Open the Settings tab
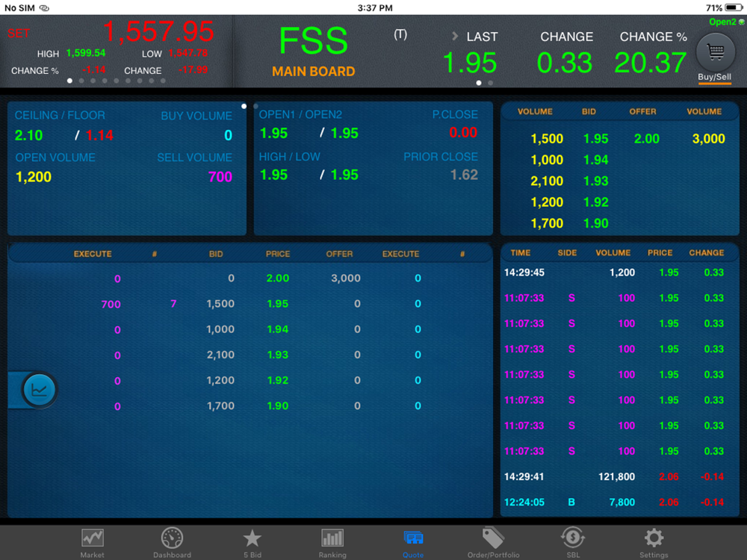 pos(654,544)
